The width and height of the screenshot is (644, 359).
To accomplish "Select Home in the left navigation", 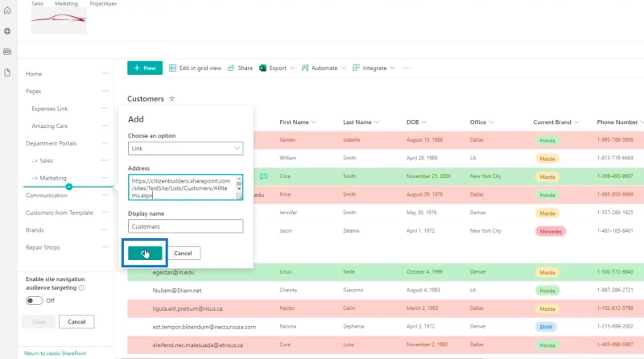I will click(x=34, y=74).
